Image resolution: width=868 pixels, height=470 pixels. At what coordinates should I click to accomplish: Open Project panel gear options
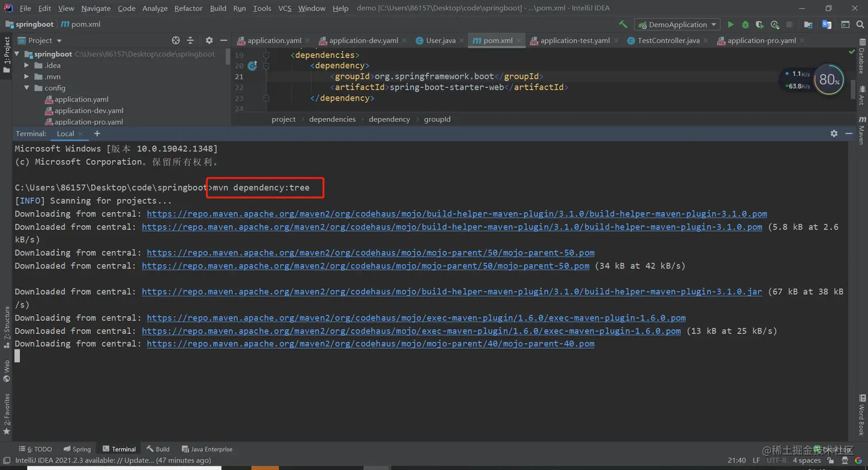click(x=209, y=40)
